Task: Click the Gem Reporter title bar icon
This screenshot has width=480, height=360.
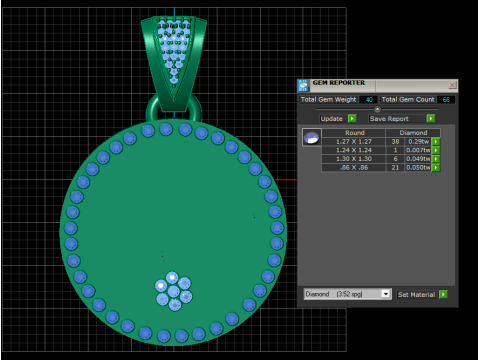Action: (303, 85)
